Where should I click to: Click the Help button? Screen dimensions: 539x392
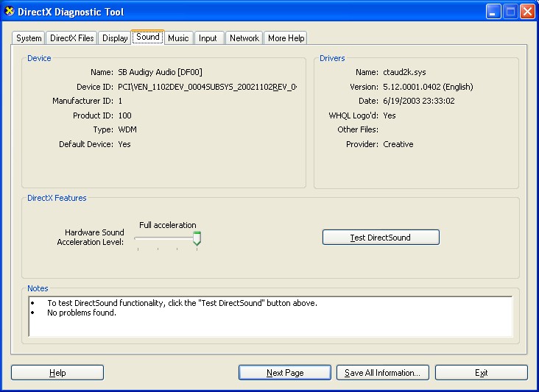coord(57,373)
